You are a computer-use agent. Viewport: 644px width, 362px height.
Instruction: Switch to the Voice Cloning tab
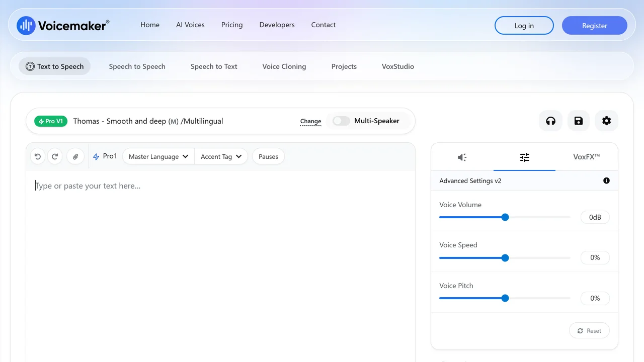click(x=284, y=66)
